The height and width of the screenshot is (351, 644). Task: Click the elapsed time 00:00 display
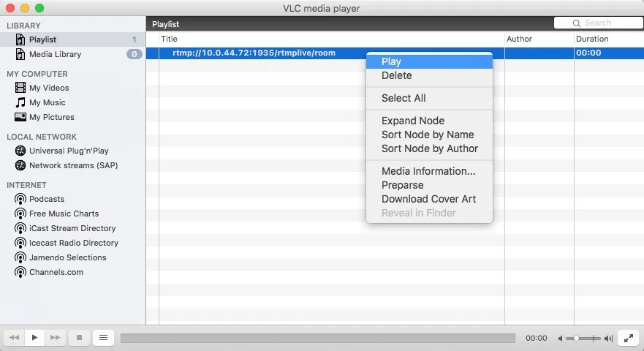(x=537, y=339)
